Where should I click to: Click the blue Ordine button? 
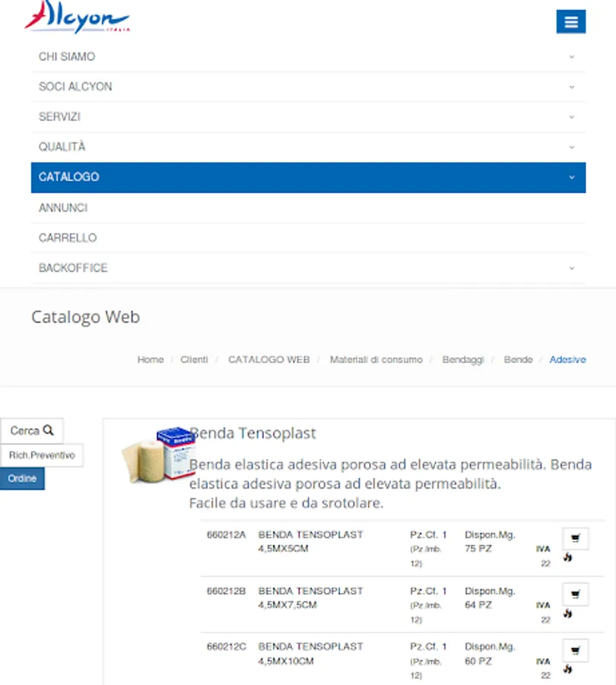(22, 479)
